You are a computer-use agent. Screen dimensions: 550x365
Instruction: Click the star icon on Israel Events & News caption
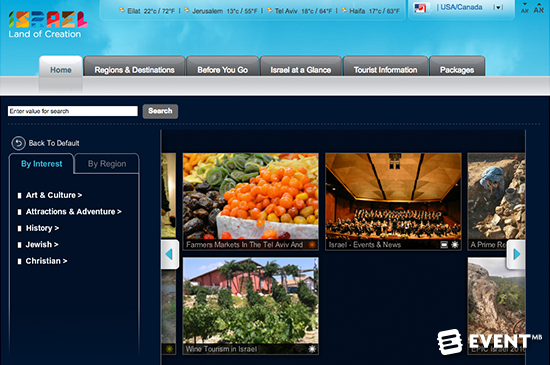pos(455,244)
